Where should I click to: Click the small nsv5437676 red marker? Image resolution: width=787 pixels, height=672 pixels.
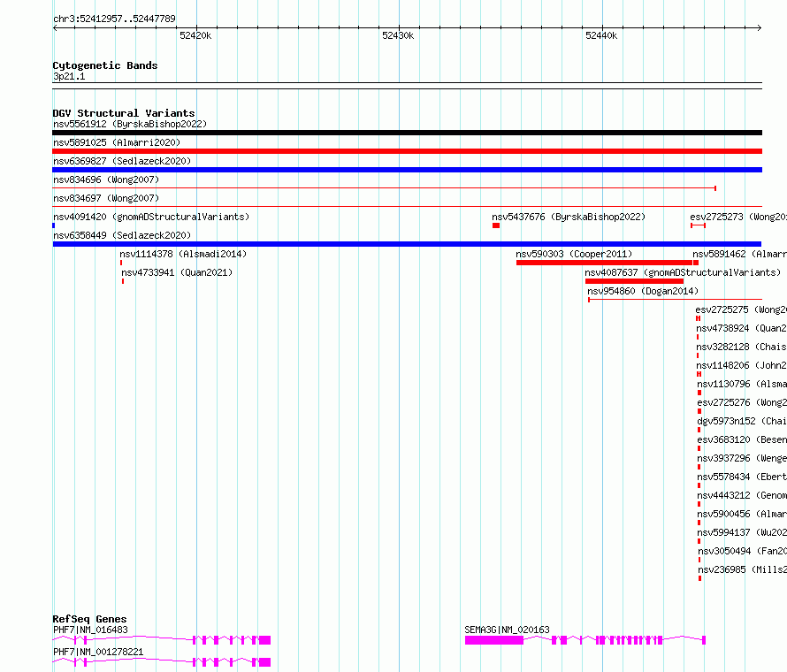(x=496, y=225)
